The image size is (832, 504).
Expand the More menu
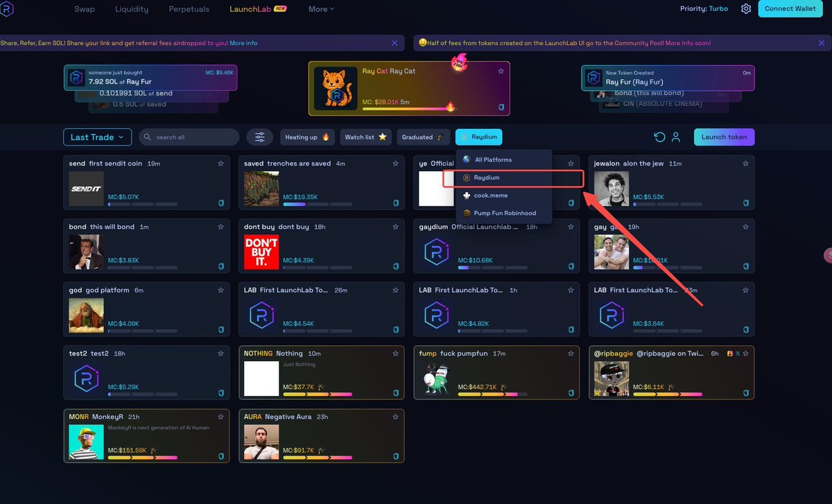[x=321, y=9]
